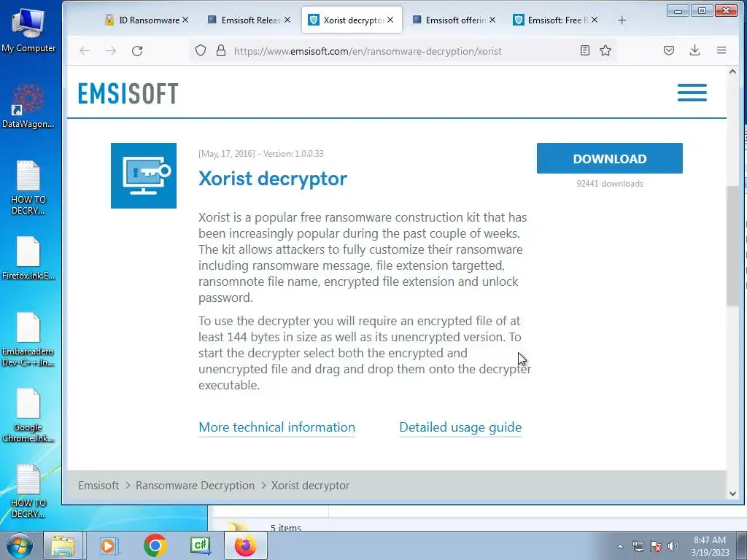Image resolution: width=747 pixels, height=560 pixels.
Task: Click Emsisoft breadcrumb link
Action: 98,485
